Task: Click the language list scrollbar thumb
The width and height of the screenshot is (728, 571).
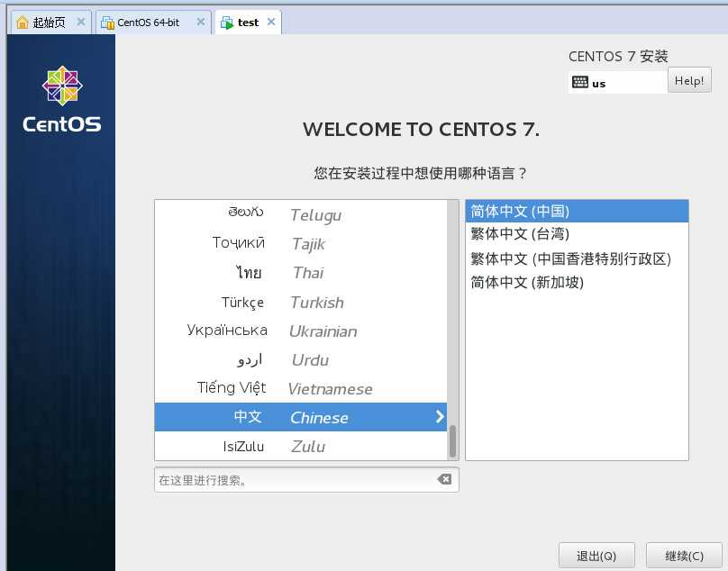Action: point(452,441)
